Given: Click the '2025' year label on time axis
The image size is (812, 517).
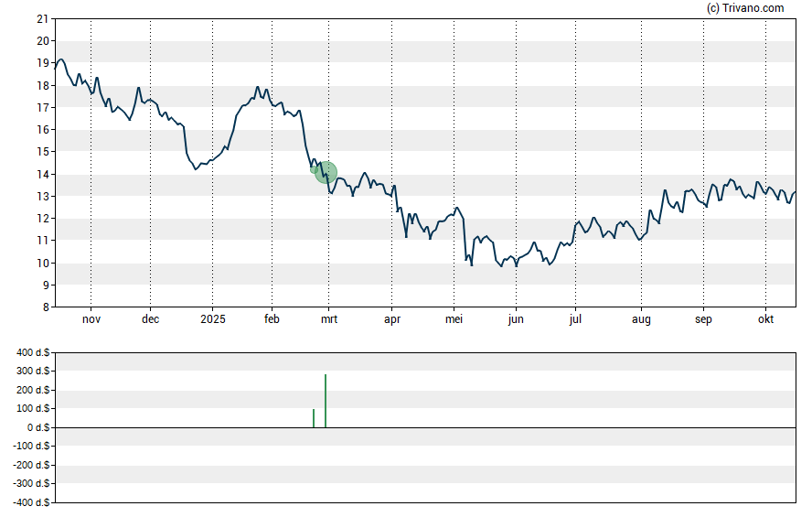Looking at the screenshot, I should point(212,319).
